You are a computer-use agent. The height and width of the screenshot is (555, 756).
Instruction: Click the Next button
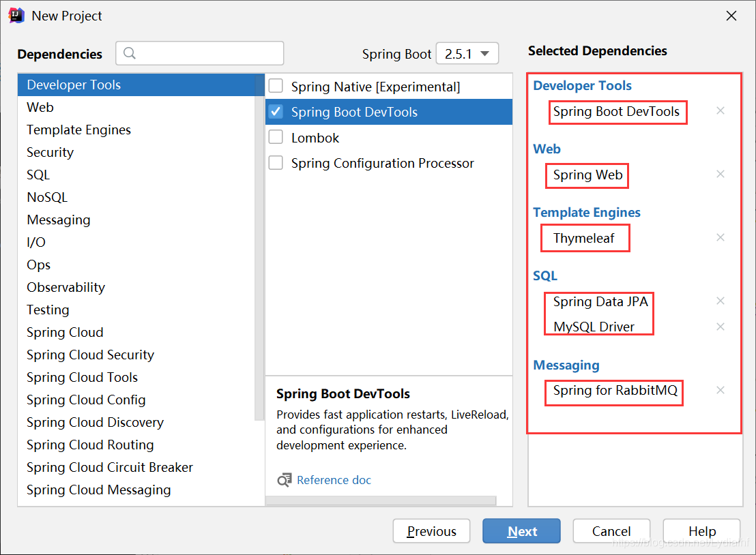click(522, 531)
